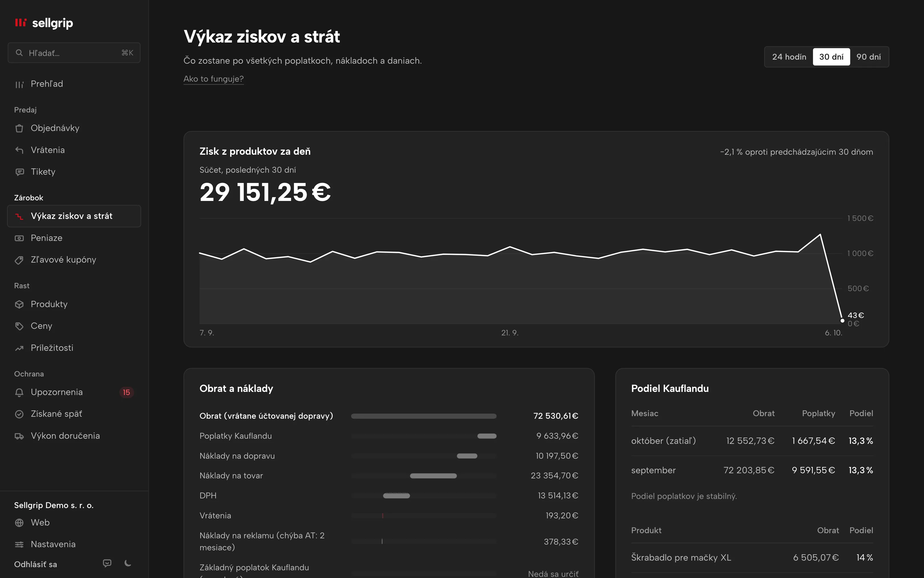Open Vrátenia in the sidebar
The image size is (924, 578).
click(74, 150)
